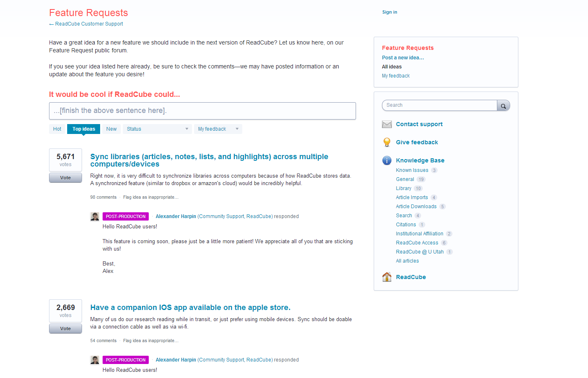The width and height of the screenshot is (588, 378).
Task: Open the Citations category
Action: [406, 225]
